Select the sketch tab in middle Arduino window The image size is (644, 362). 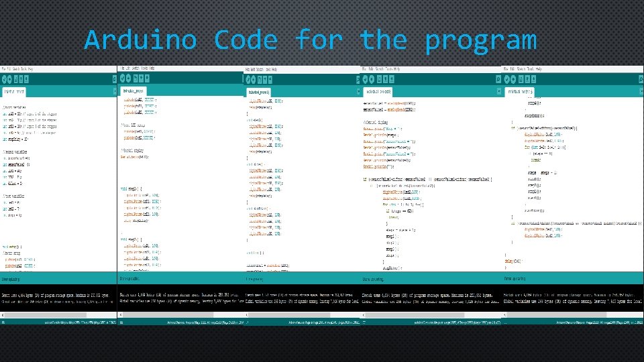(x=259, y=92)
